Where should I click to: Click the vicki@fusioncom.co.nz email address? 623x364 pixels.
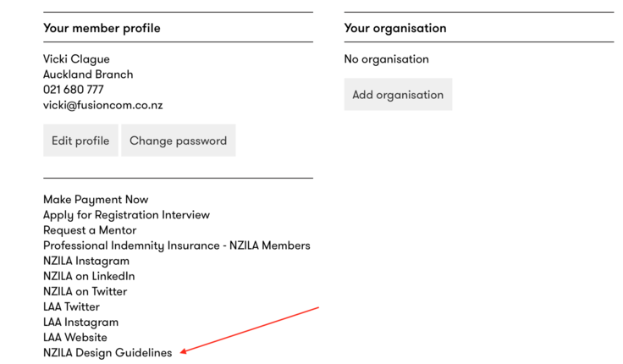coord(103,105)
